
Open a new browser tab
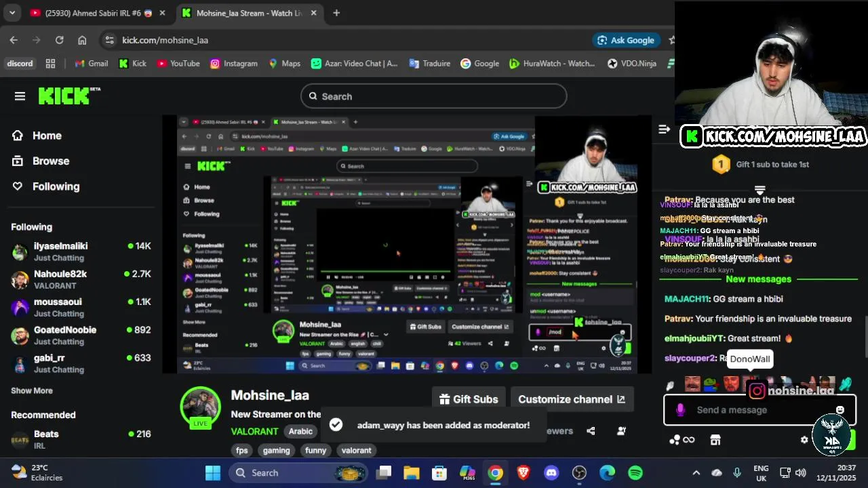(x=336, y=13)
